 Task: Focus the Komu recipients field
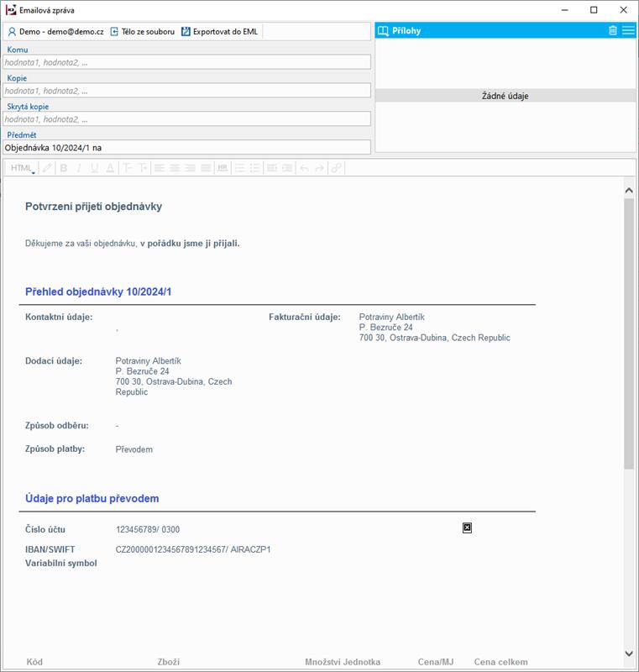[x=186, y=62]
